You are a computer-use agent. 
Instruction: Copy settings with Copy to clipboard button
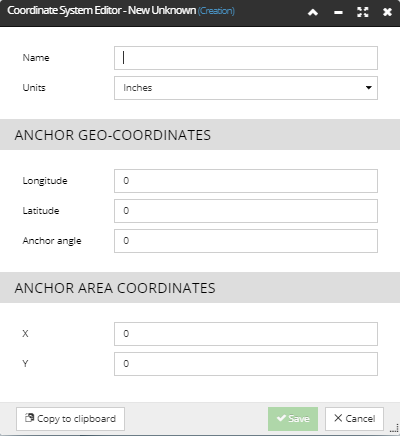coord(70,419)
